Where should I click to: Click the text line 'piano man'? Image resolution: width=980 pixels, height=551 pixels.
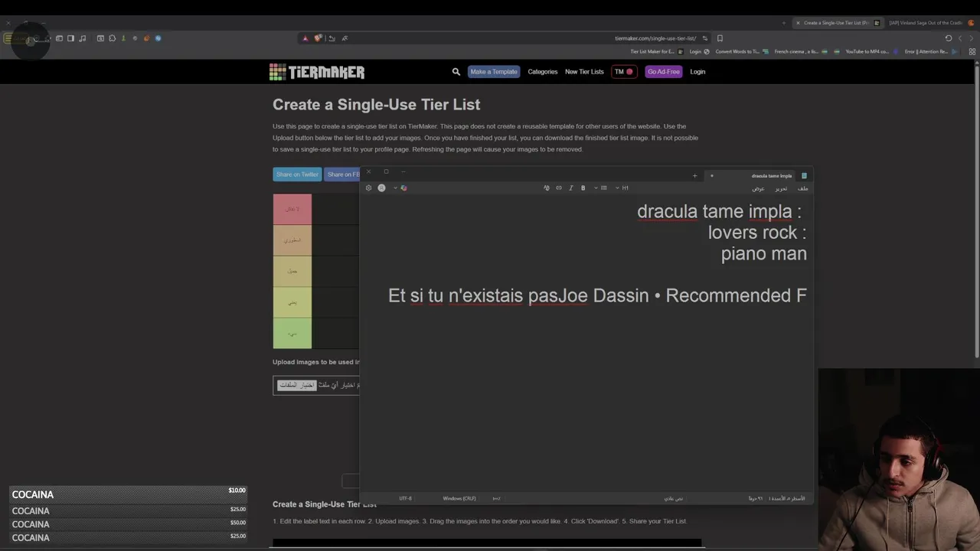763,254
